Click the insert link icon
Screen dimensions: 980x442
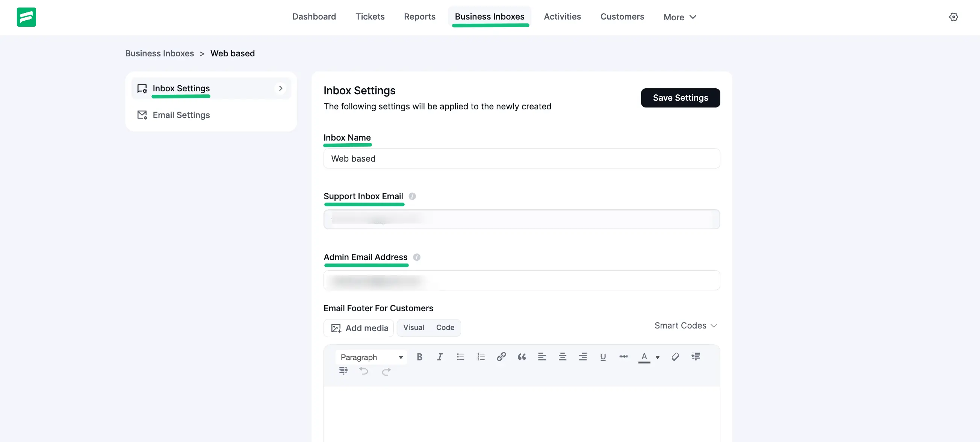click(501, 357)
